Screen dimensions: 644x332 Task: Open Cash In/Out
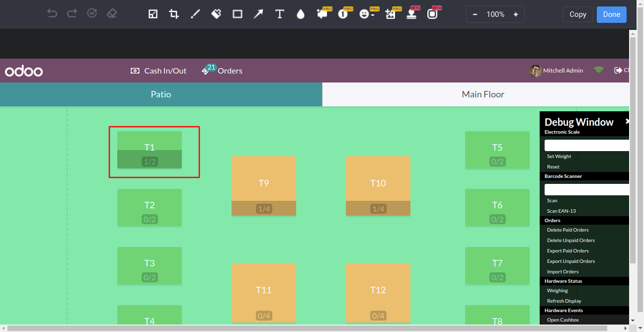[159, 71]
